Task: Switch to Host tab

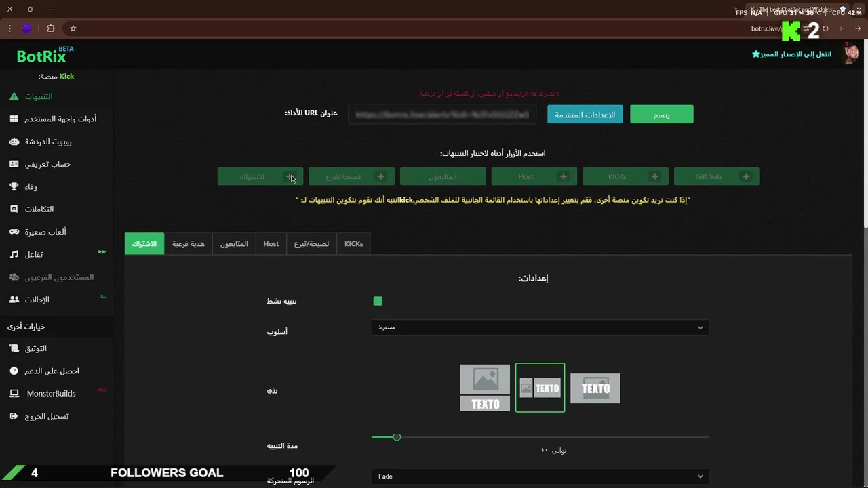Action: pos(271,244)
